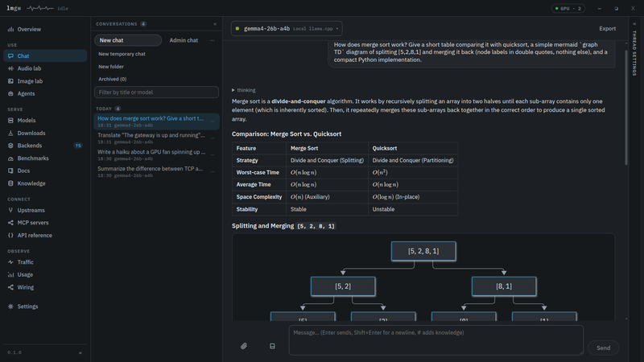Click the conversations count badge 4
The height and width of the screenshot is (362, 644).
point(143,24)
